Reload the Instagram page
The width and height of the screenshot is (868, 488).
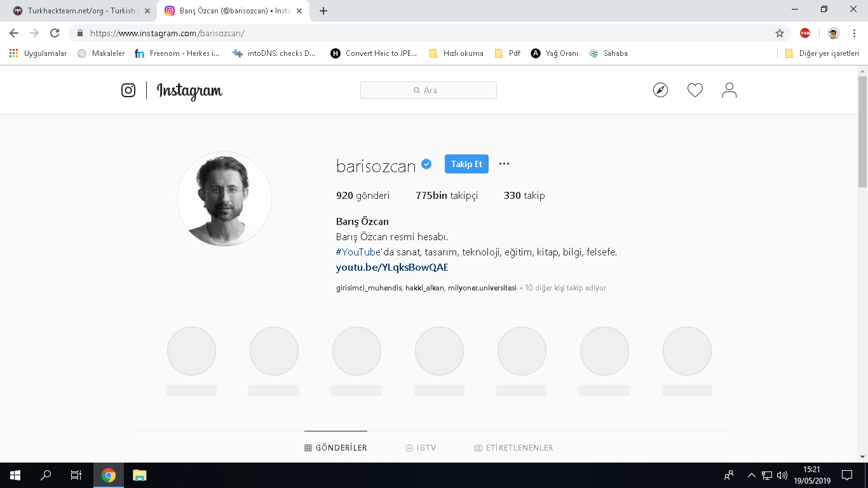click(55, 33)
